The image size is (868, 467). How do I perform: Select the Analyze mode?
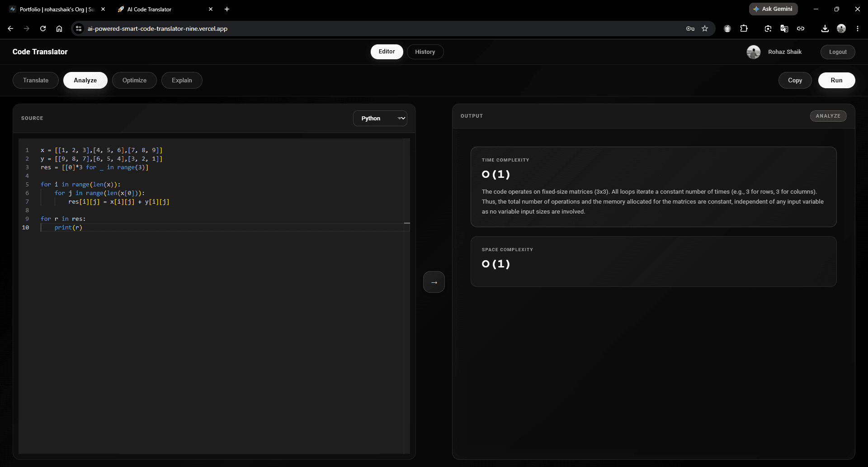click(x=85, y=80)
